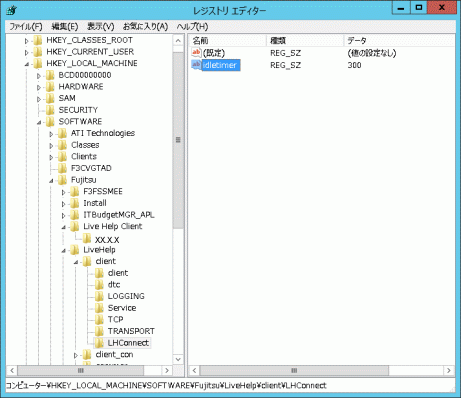Expand ATI Technologies tree arrow
The width and height of the screenshot is (461, 398).
(x=51, y=134)
